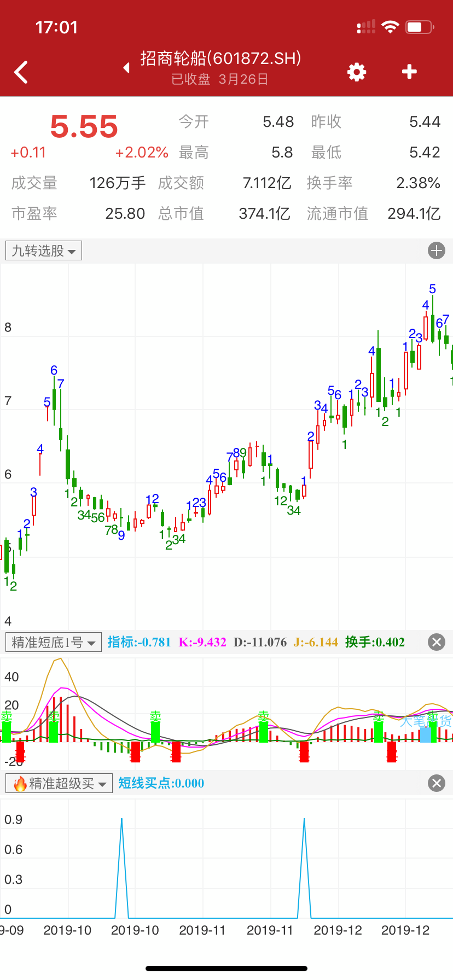The width and height of the screenshot is (453, 980).
Task: Tap the 成交量 volume value 126万手
Action: tap(117, 183)
